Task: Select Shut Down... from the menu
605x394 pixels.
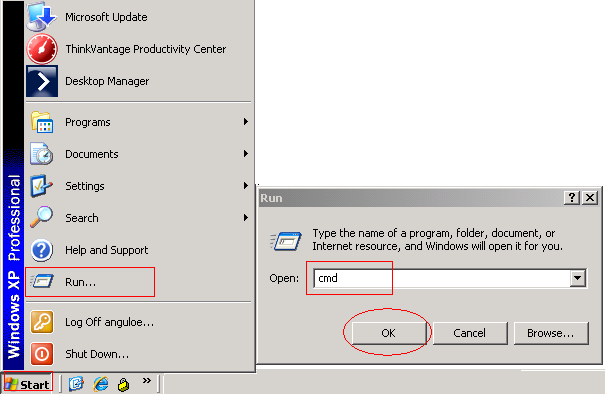Action: point(139,354)
